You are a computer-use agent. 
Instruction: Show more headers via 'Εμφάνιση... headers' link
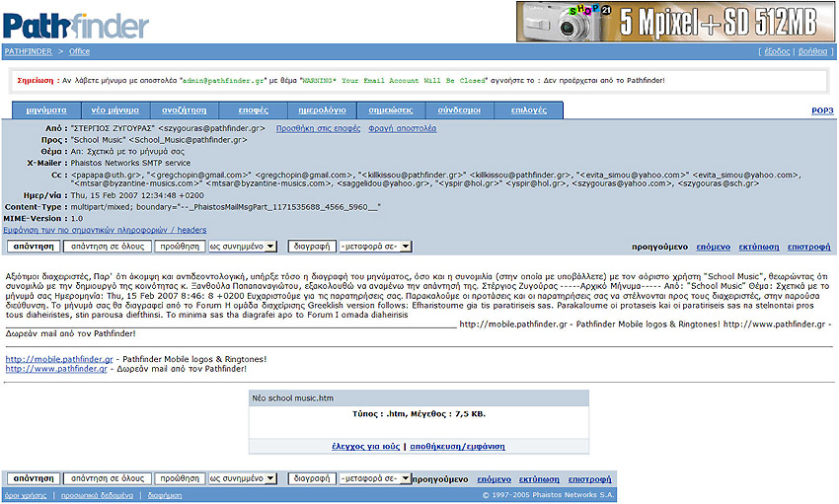[x=106, y=229]
